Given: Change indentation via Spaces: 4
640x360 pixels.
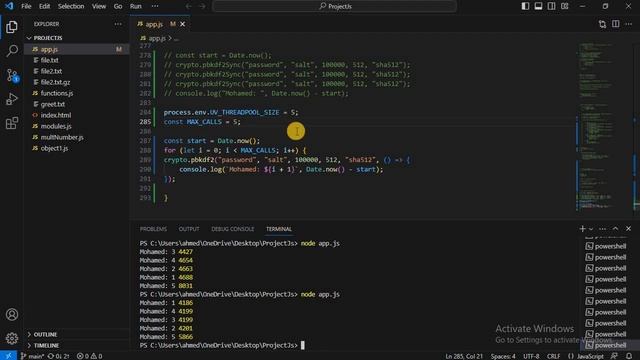Looking at the screenshot, I should coord(503,356).
